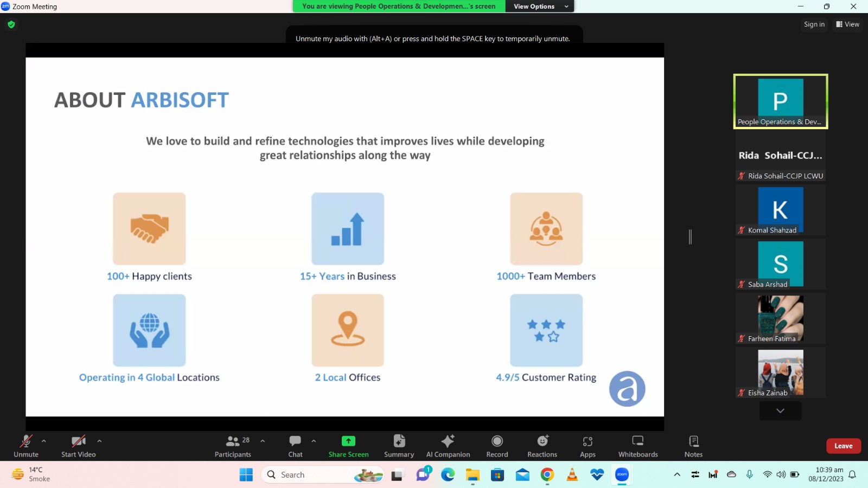868x488 pixels.
Task: Leave the meeting
Action: pos(844,446)
